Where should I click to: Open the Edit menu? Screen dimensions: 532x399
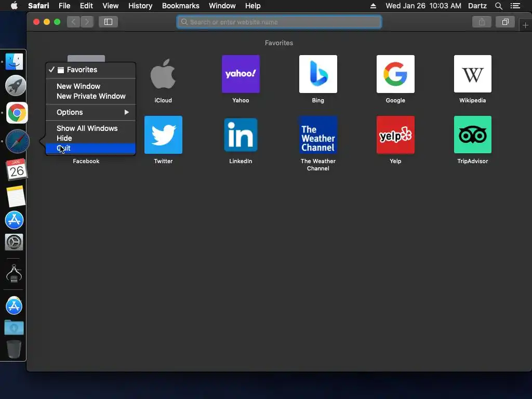(x=86, y=6)
